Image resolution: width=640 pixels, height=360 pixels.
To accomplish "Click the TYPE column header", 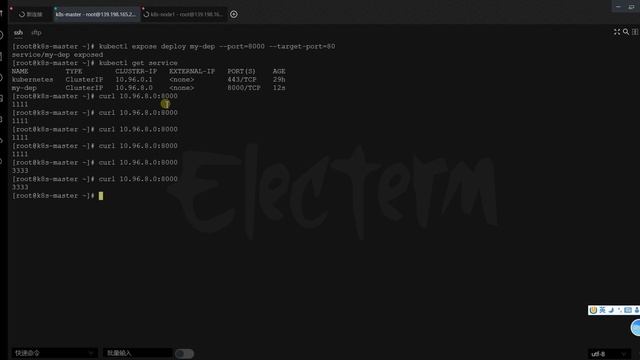I will click(74, 71).
